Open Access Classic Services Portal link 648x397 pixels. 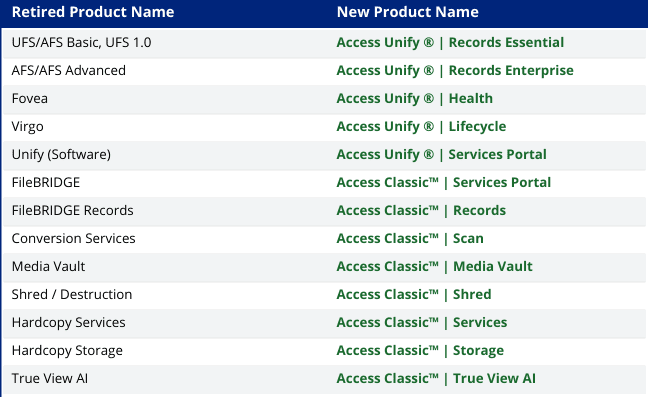pyautogui.click(x=443, y=183)
